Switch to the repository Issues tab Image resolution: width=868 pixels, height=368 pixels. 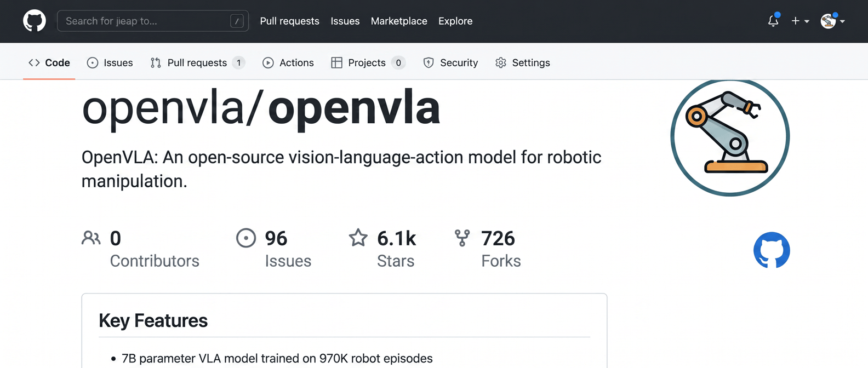coord(110,62)
